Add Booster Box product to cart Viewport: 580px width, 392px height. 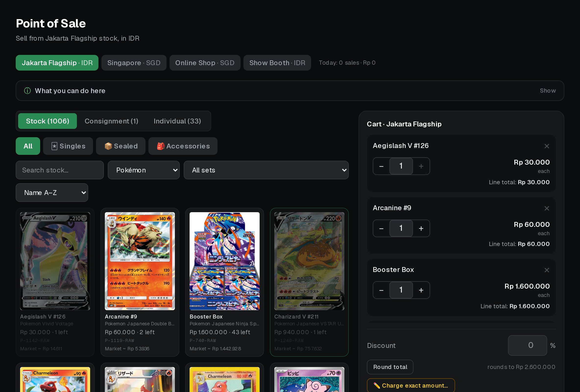click(225, 282)
